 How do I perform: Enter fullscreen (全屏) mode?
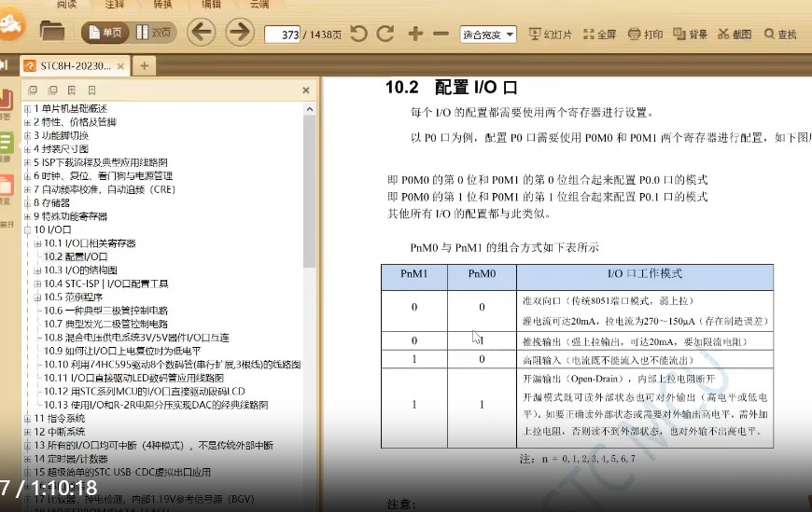coord(600,35)
